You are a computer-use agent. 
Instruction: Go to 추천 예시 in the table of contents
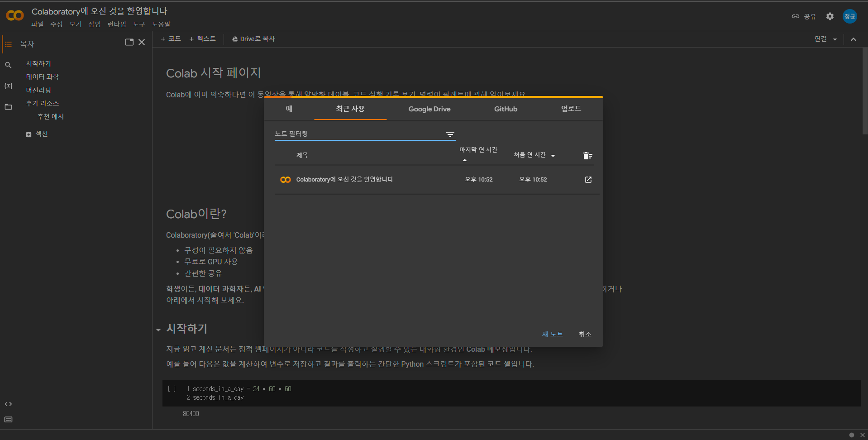click(x=50, y=117)
